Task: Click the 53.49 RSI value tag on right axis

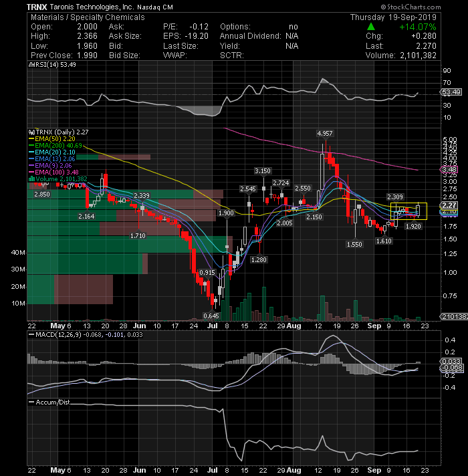Action: [451, 92]
